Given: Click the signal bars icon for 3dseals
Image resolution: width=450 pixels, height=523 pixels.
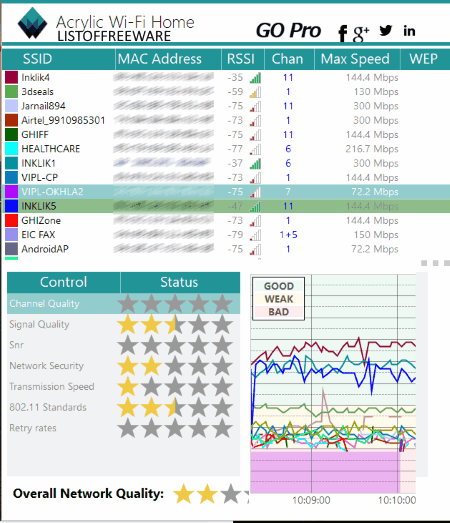Looking at the screenshot, I should (x=256, y=92).
